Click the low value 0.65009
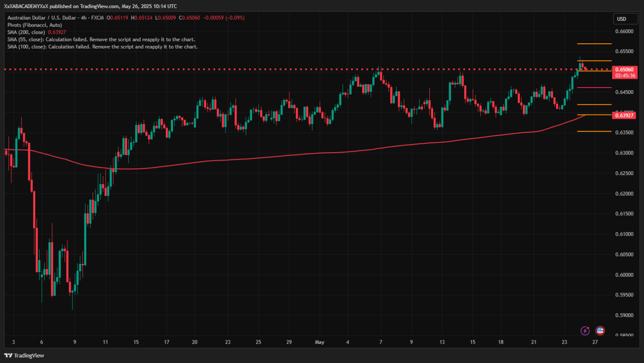The height and width of the screenshot is (363, 644). point(167,18)
